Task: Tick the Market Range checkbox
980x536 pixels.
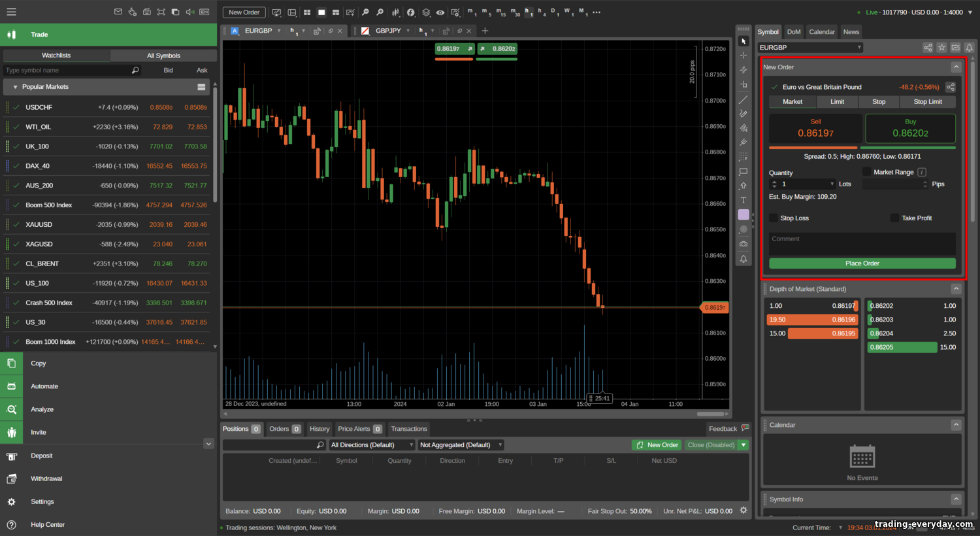Action: point(867,172)
